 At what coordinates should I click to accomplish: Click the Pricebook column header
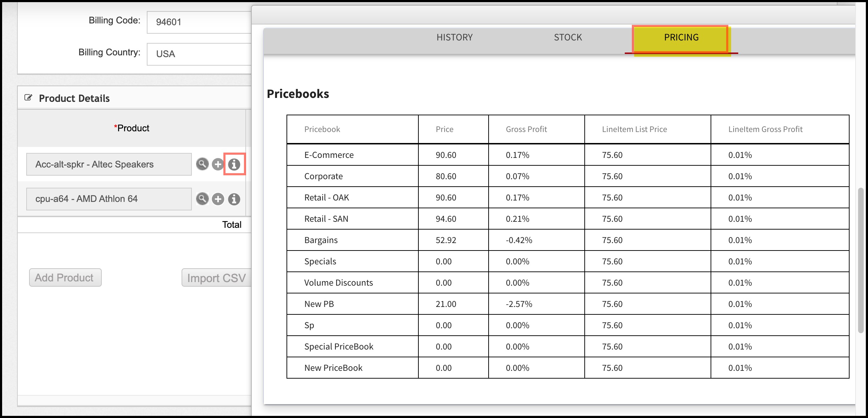pos(322,129)
